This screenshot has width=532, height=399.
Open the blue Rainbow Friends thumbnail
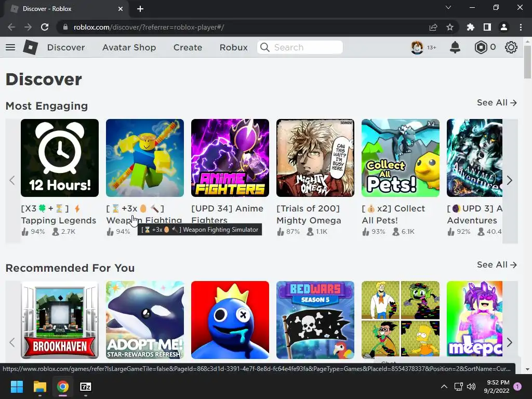tap(230, 320)
